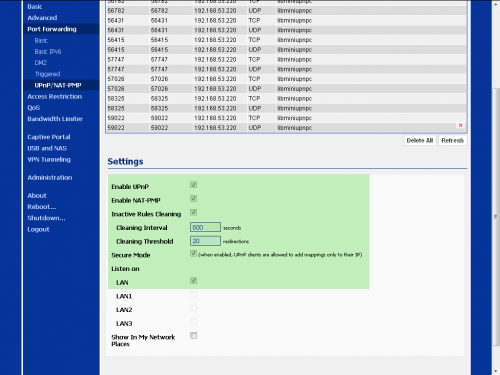Open the Port Forwarding section
Viewport: 500px width, 375px height.
coord(52,29)
